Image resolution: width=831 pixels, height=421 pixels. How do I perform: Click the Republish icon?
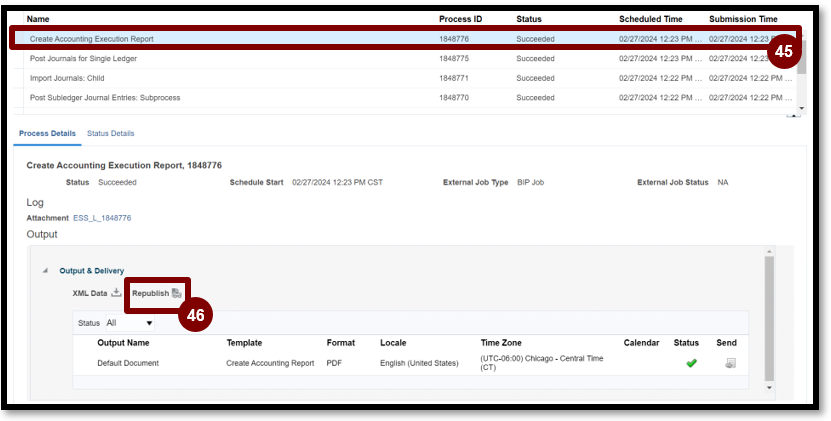[x=176, y=293]
